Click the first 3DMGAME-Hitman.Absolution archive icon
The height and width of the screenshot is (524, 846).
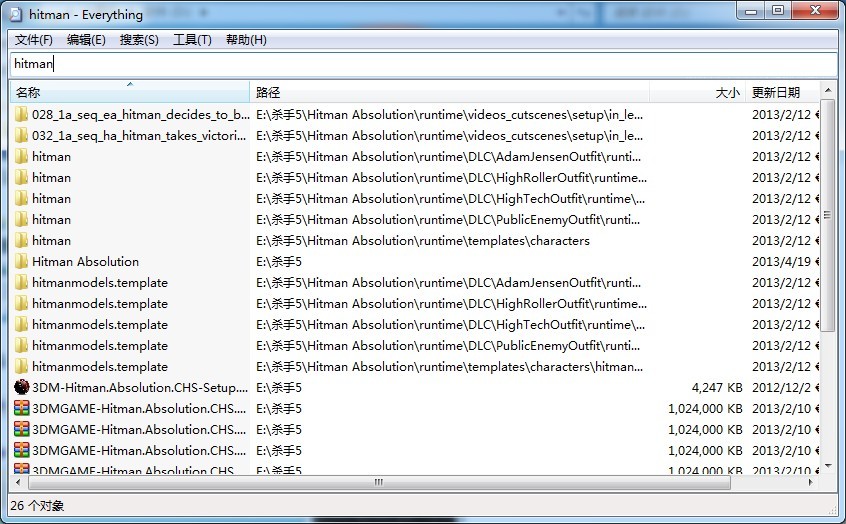(x=22, y=408)
